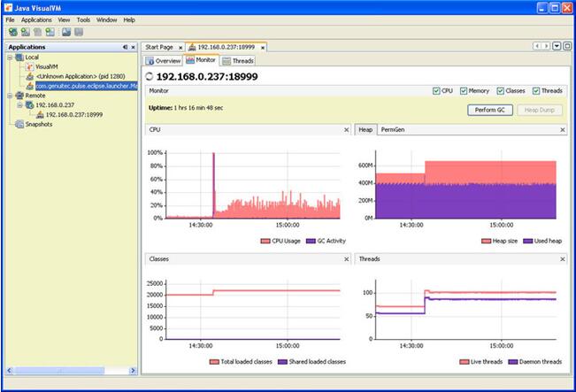The height and width of the screenshot is (392, 576).
Task: Open the document list dropdown arrow
Action: pos(556,46)
